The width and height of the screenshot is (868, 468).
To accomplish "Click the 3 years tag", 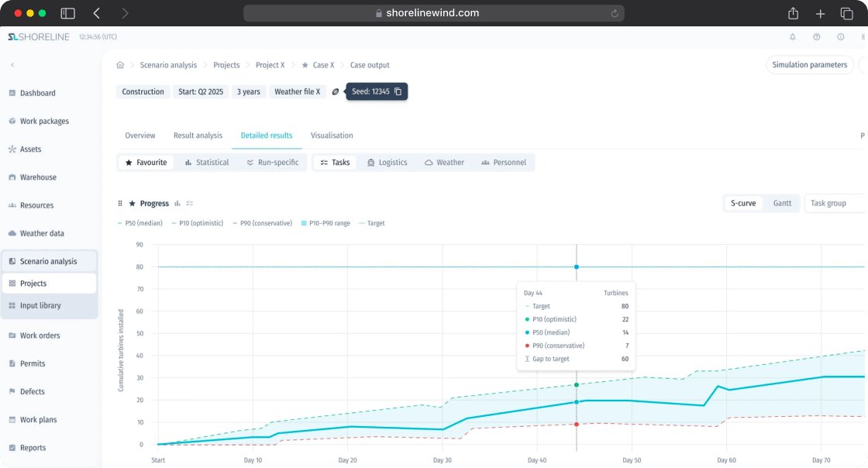I will (249, 92).
